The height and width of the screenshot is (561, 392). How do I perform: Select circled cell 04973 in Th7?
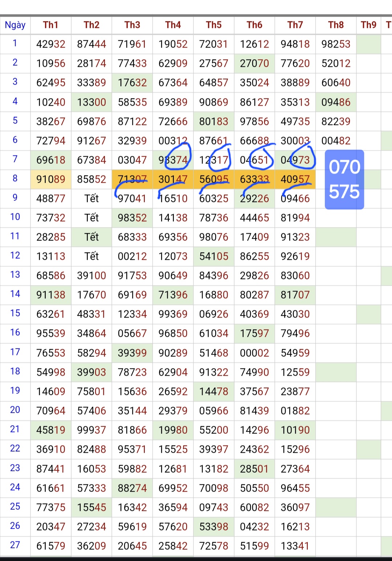(295, 160)
